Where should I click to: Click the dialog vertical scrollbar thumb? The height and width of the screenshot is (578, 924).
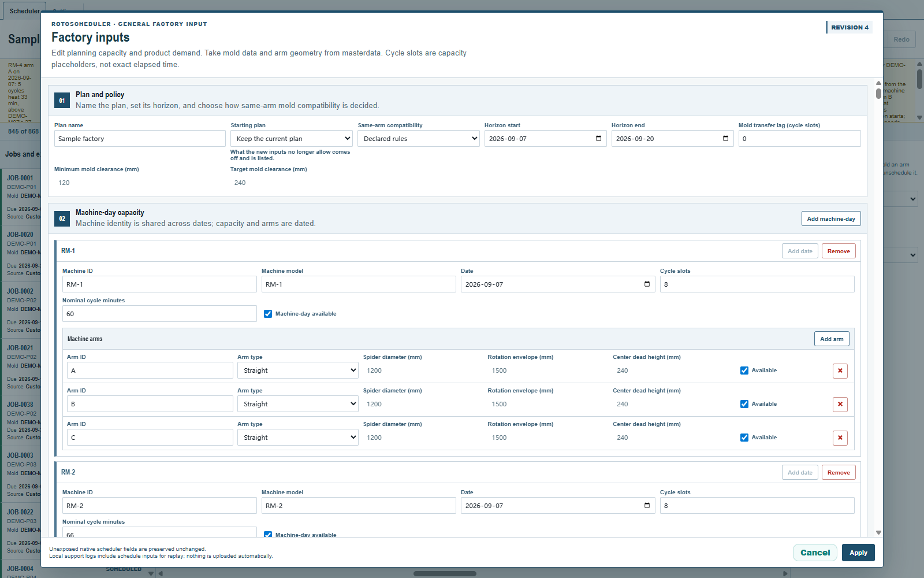click(x=878, y=93)
